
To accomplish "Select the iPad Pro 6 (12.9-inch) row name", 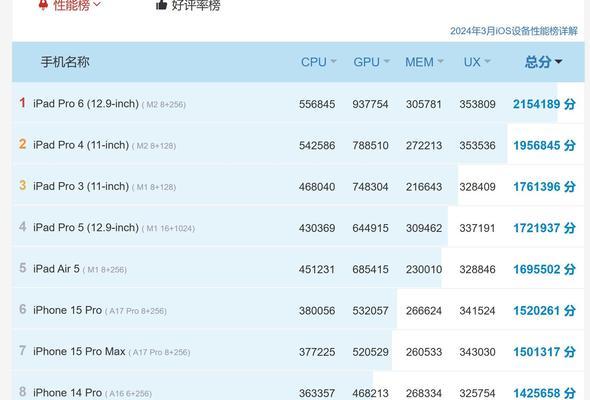I will 86,103.
